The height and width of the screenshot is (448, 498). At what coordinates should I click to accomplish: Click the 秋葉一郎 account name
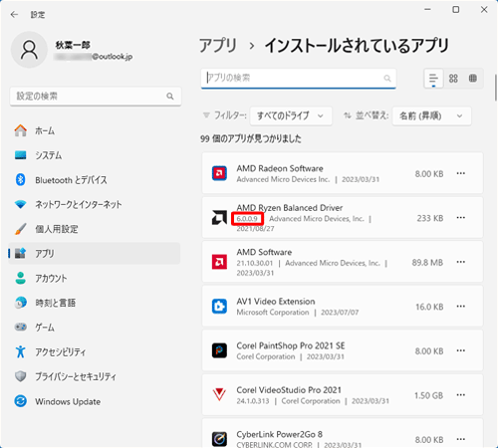click(x=73, y=45)
